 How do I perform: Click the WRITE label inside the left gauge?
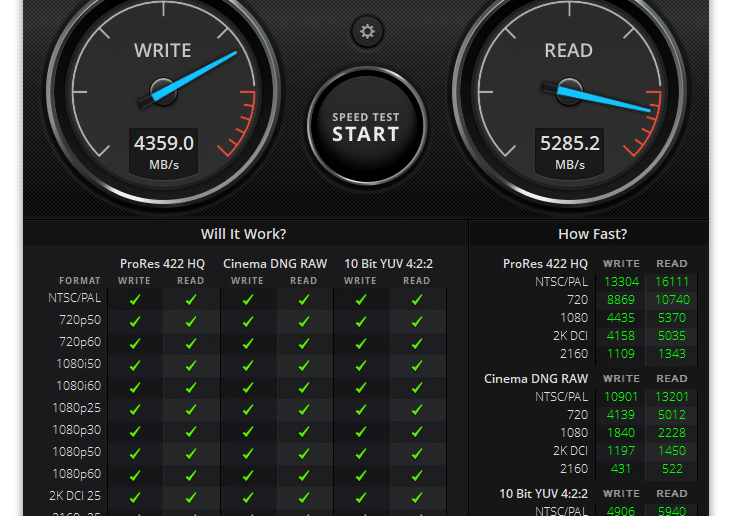click(163, 50)
